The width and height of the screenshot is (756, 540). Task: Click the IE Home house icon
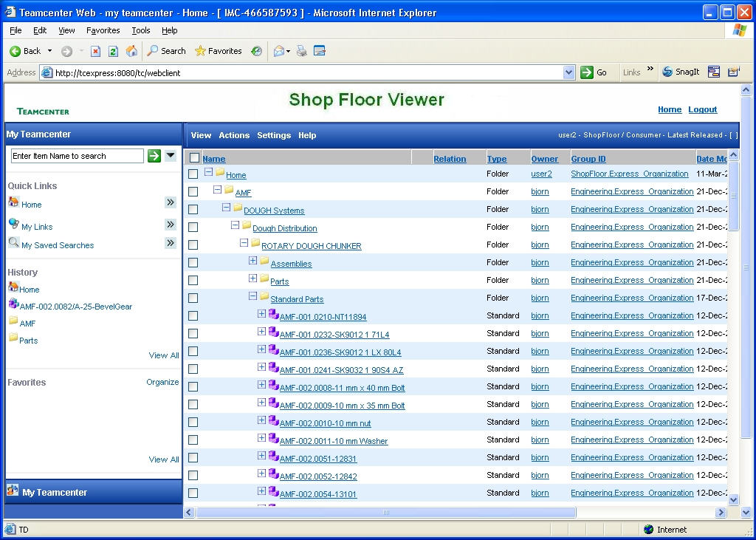pos(131,51)
